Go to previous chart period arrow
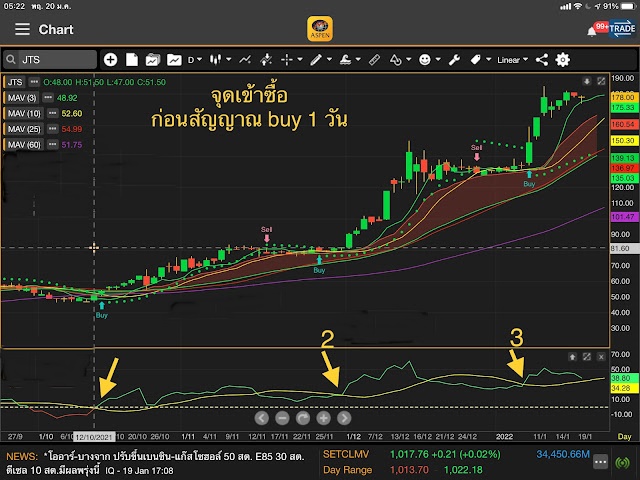 (262, 418)
